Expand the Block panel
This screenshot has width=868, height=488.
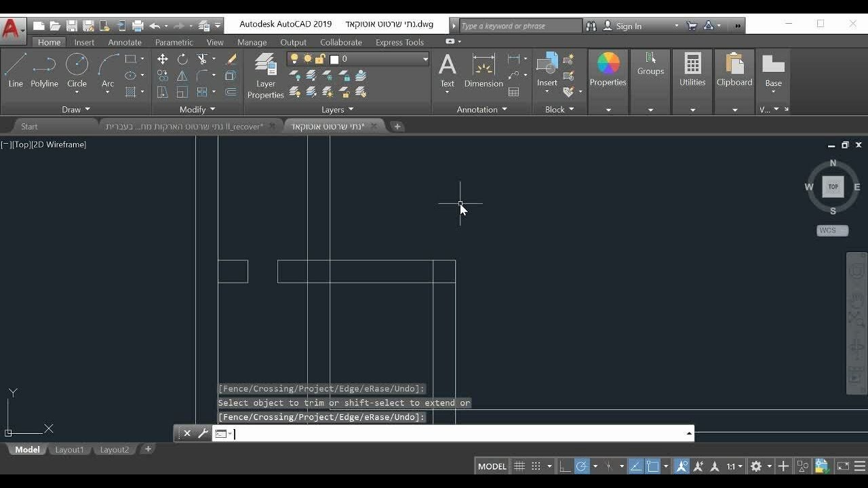(559, 109)
